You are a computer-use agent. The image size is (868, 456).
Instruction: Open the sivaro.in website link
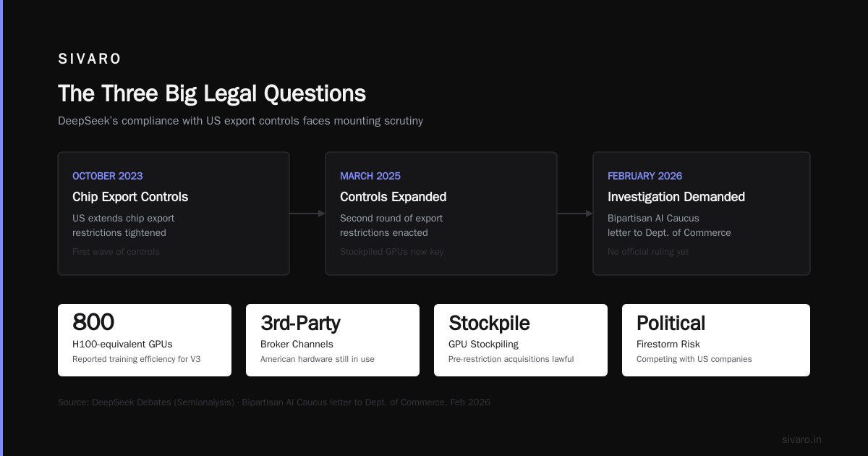pyautogui.click(x=801, y=439)
